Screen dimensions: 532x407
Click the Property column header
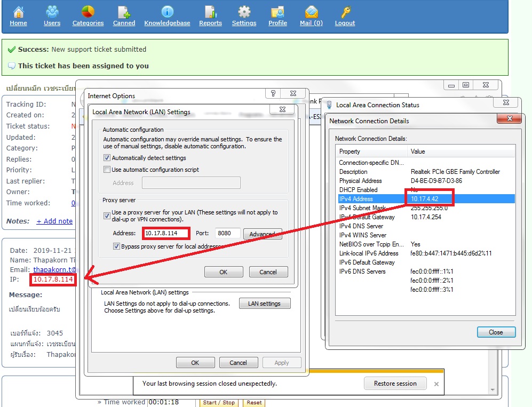click(371, 151)
